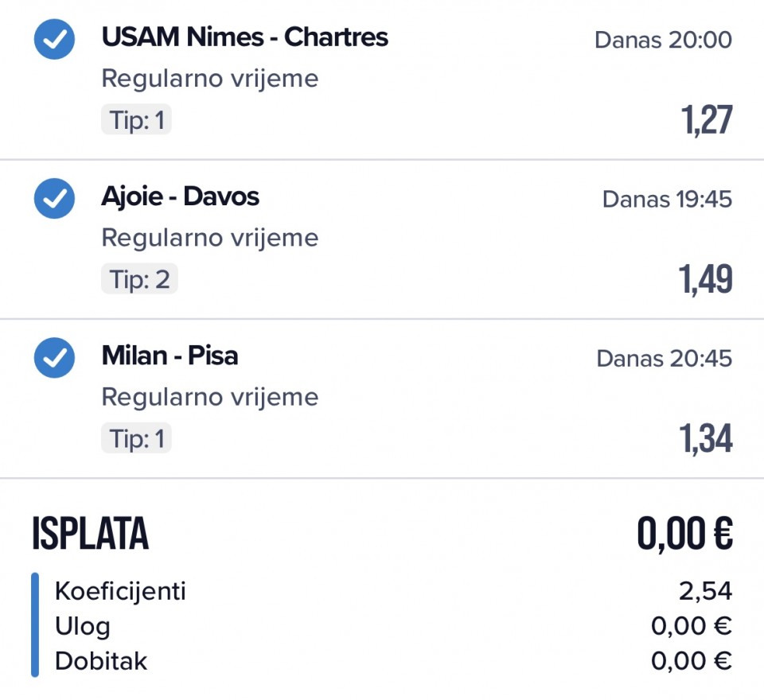Image resolution: width=764 pixels, height=700 pixels.
Task: Select the Tip: 1 badge under Nimes
Action: pos(136,120)
